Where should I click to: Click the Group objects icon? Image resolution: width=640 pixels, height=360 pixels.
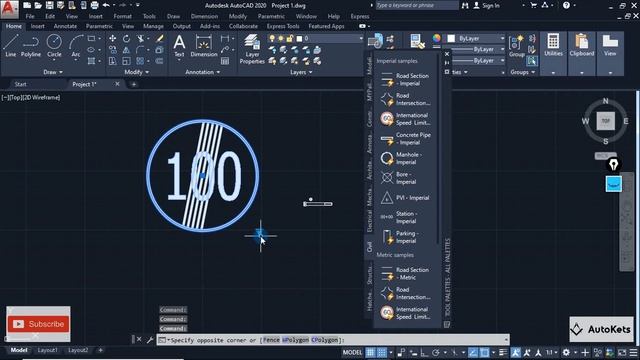coord(516,45)
